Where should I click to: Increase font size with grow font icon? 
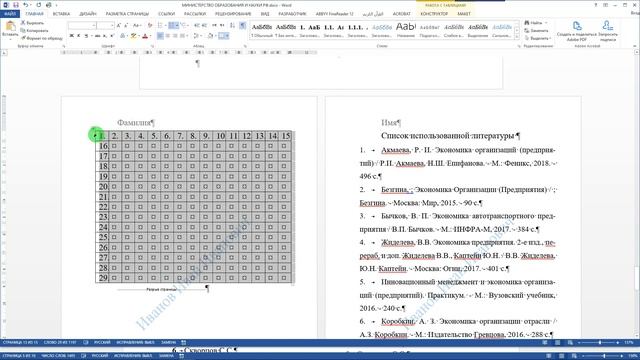[119, 25]
